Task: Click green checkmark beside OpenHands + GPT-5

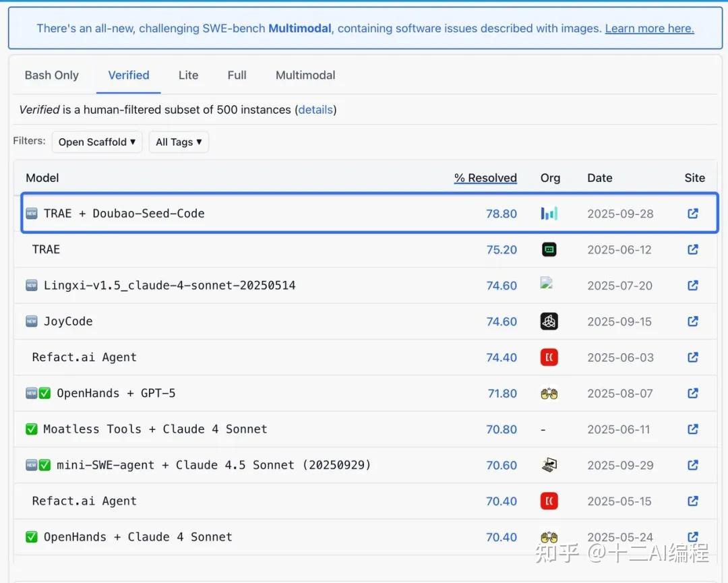Action: pos(44,393)
